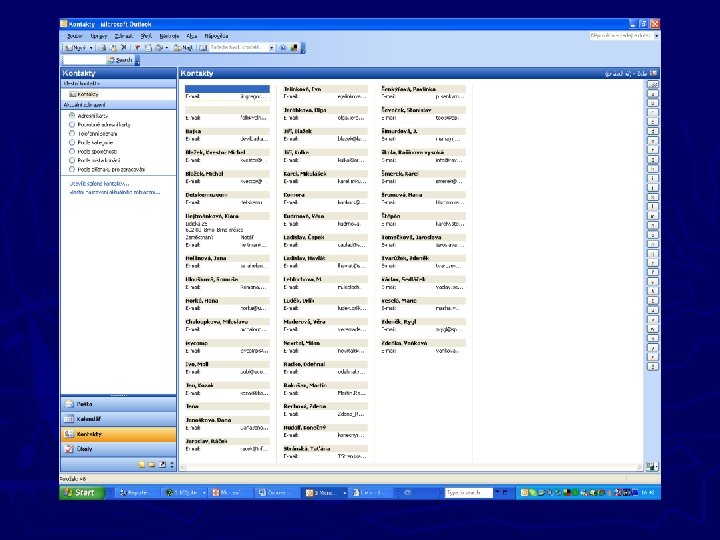Click the Search button in second toolbar
Screen dimensions: 720x540
(120, 60)
